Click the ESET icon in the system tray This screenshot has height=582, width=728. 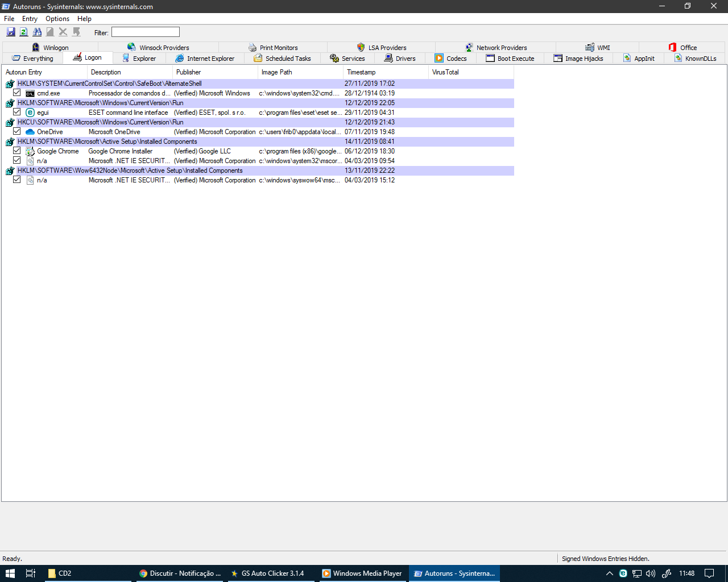623,573
